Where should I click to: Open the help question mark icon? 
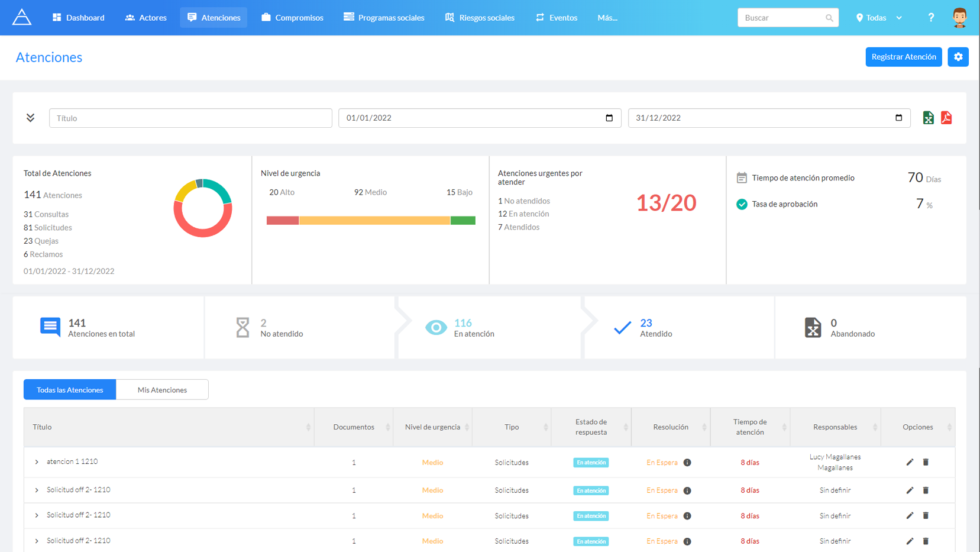click(x=931, y=18)
